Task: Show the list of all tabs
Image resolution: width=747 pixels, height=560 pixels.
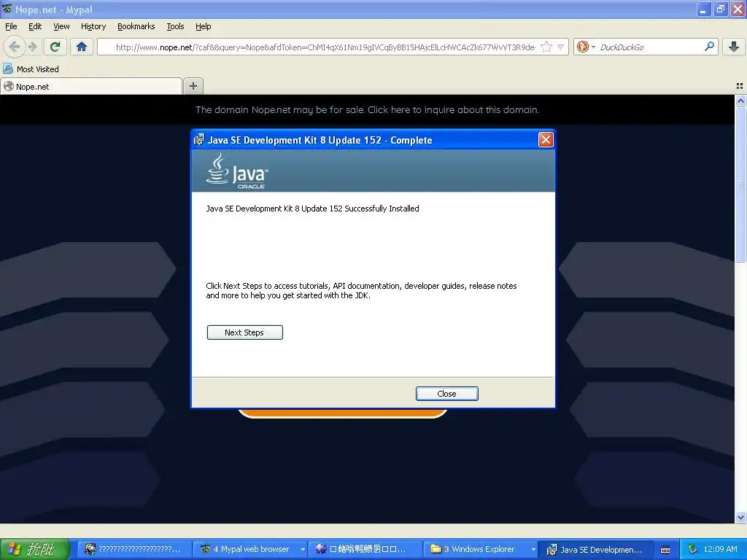Action: coord(740,86)
